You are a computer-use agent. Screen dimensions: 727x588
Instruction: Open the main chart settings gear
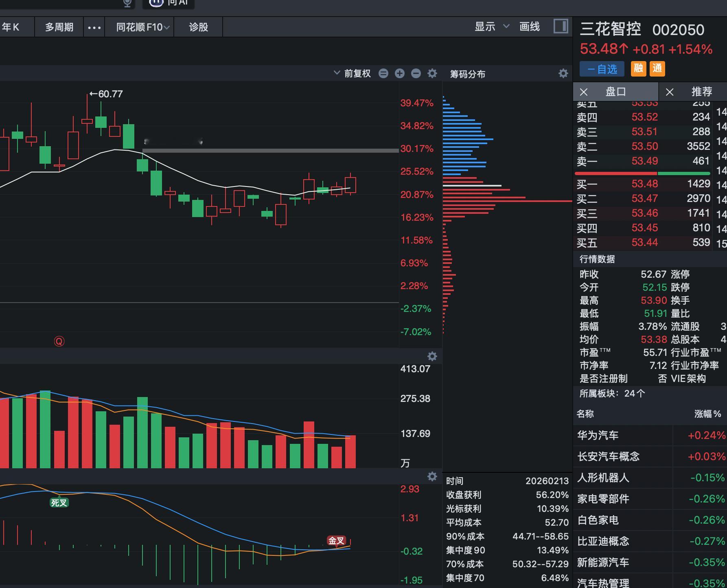[x=431, y=73]
